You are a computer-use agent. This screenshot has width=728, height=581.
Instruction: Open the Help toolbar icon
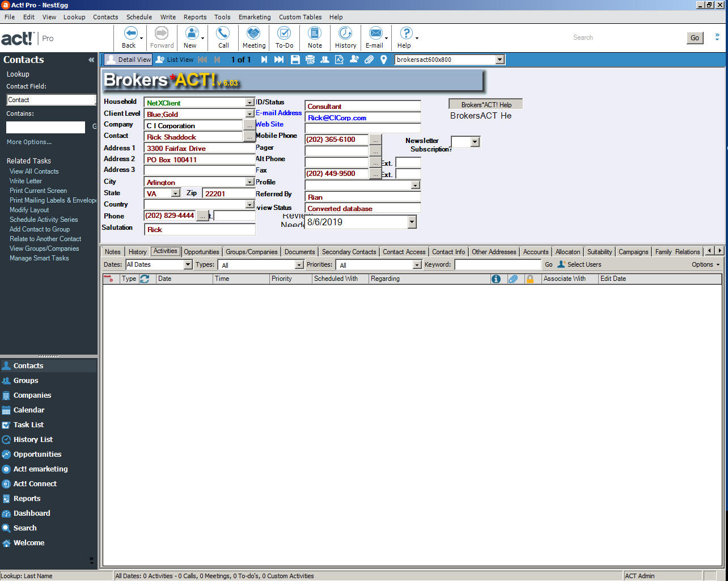tap(406, 33)
